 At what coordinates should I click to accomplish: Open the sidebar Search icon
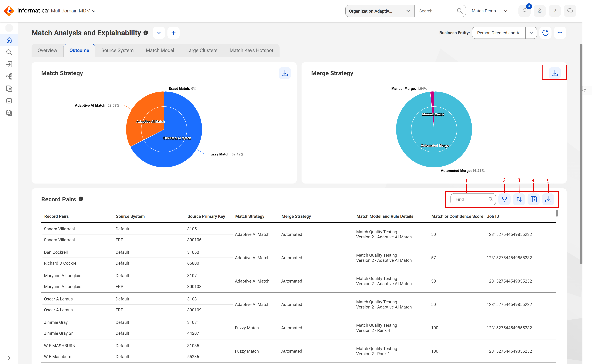9,52
